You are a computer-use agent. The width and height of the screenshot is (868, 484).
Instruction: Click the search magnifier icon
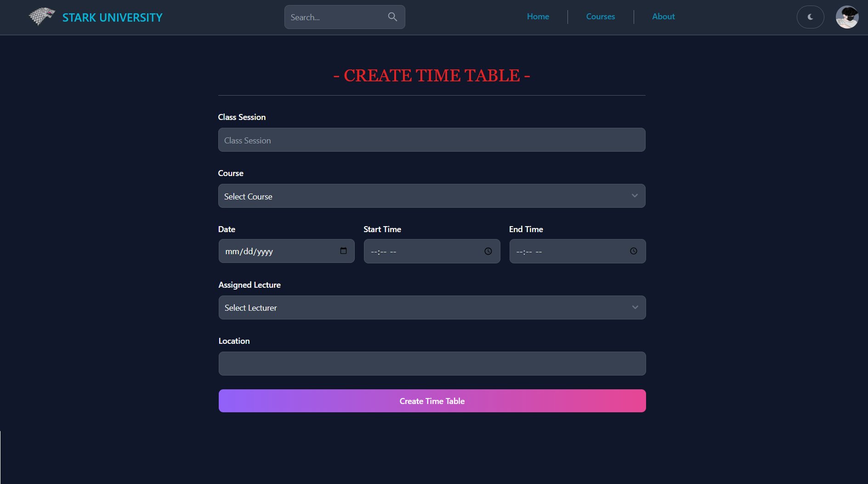click(392, 17)
